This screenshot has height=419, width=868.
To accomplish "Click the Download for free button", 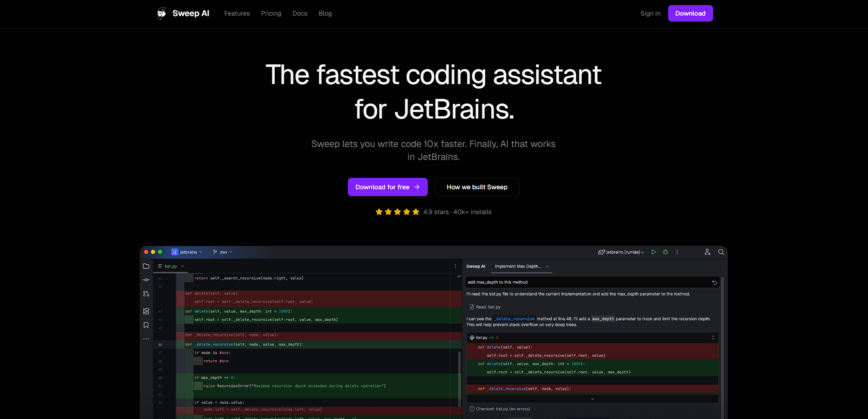I will 388,187.
